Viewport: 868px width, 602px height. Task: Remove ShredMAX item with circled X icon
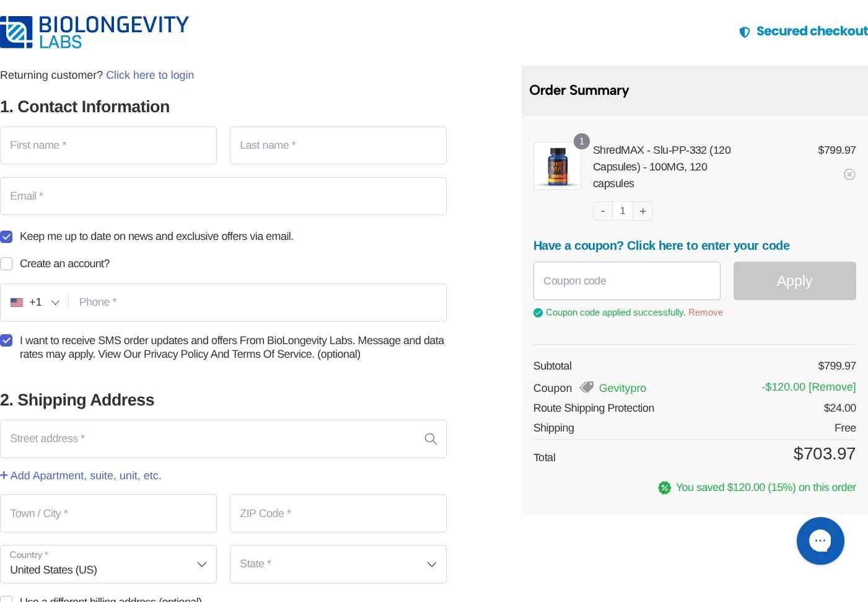tap(849, 174)
